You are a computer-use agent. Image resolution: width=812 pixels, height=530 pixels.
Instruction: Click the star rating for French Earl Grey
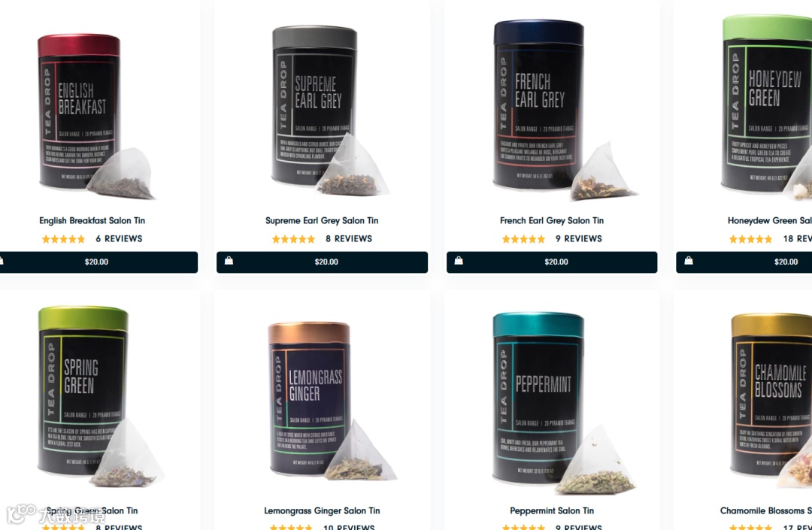(x=523, y=239)
